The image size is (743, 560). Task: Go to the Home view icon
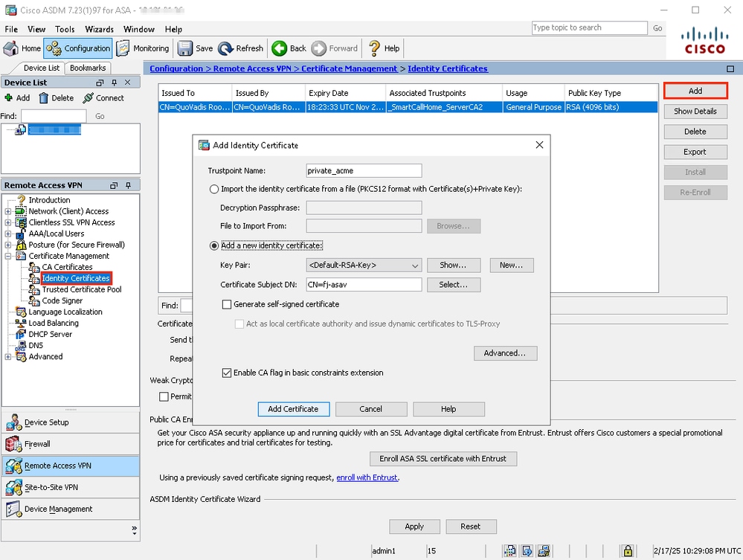pyautogui.click(x=11, y=48)
